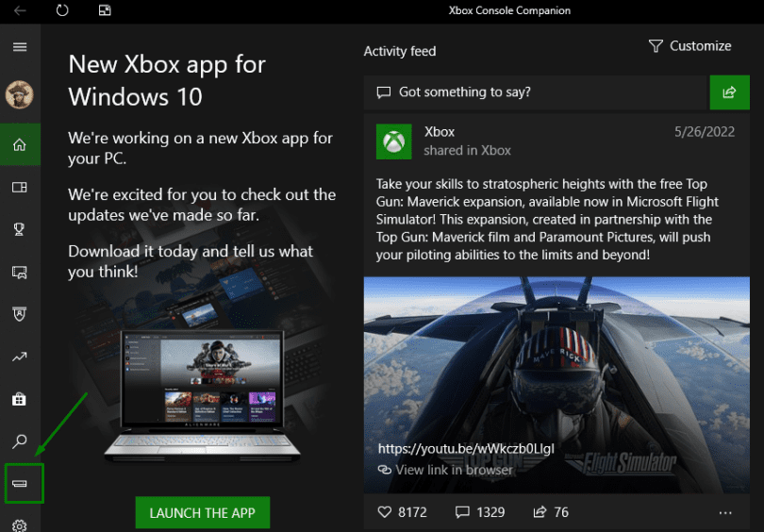Click the green share button beside post field
The height and width of the screenshot is (532, 764).
tap(729, 92)
